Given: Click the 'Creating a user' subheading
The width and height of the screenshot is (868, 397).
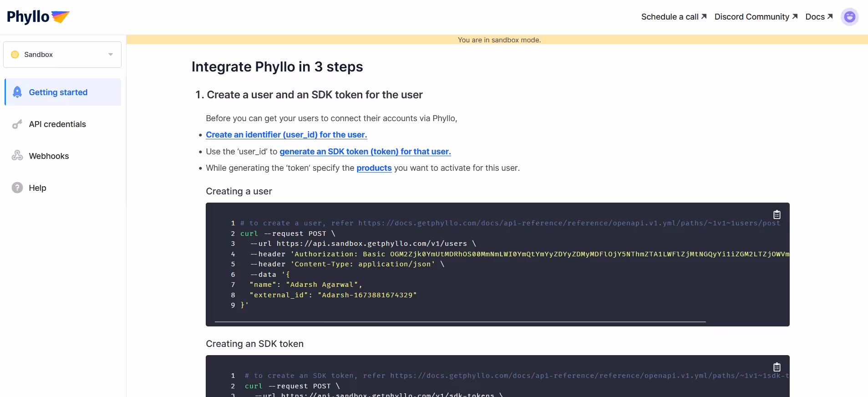Looking at the screenshot, I should tap(239, 191).
